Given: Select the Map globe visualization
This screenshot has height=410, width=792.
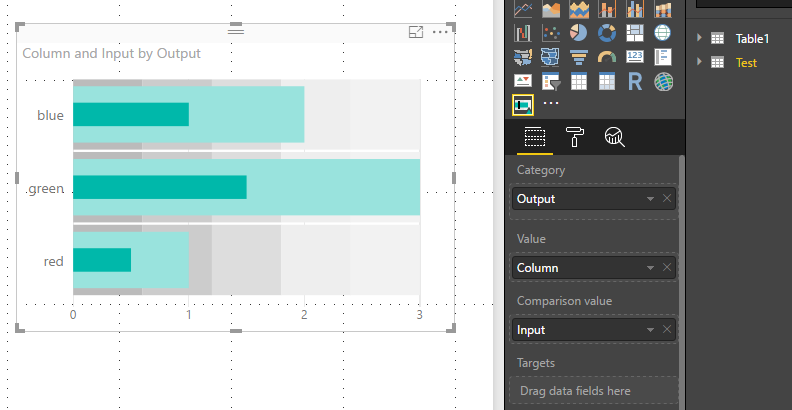Looking at the screenshot, I should click(x=663, y=33).
